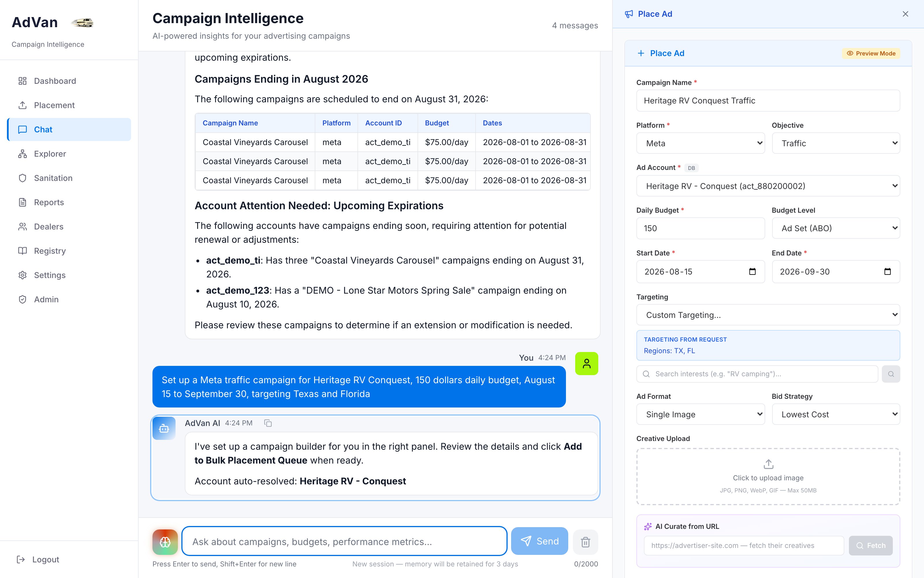Click the interest search button
Screen dimensions: 924x578
pyautogui.click(x=891, y=374)
